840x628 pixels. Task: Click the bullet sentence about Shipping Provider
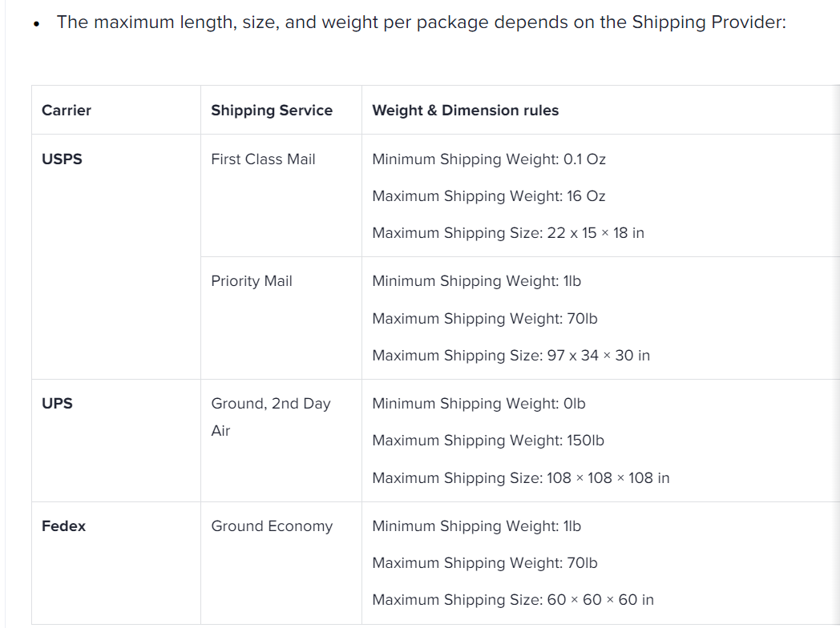point(421,22)
